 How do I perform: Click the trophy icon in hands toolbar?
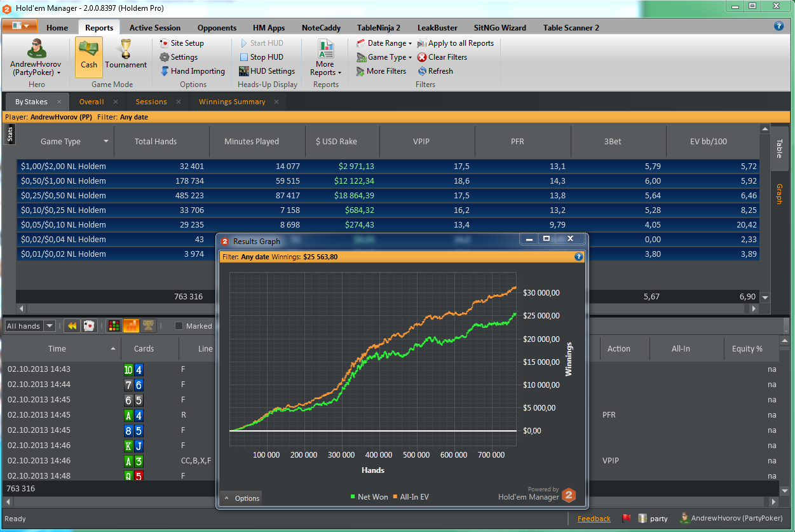[x=148, y=325]
